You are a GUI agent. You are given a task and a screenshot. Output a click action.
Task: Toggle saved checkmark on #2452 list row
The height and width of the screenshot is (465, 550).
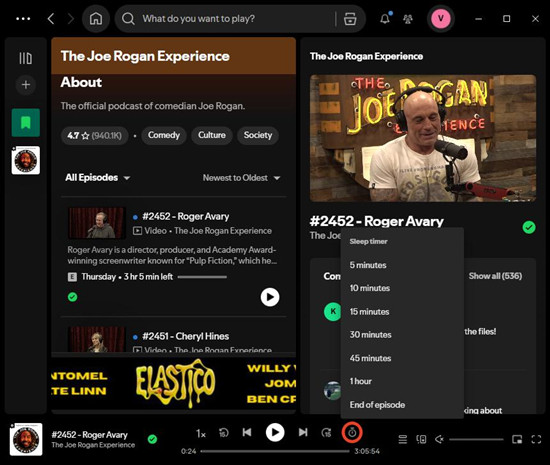click(x=73, y=297)
